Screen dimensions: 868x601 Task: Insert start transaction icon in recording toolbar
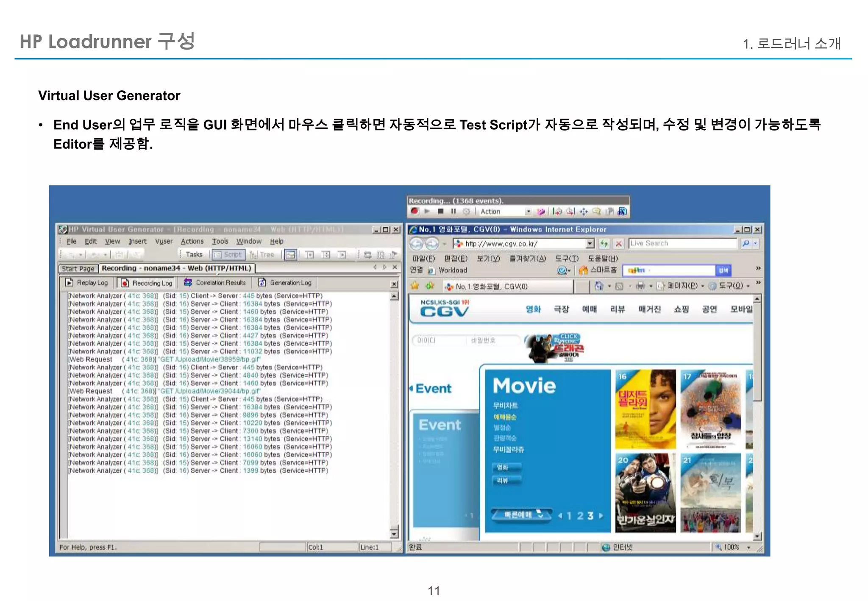(x=557, y=211)
